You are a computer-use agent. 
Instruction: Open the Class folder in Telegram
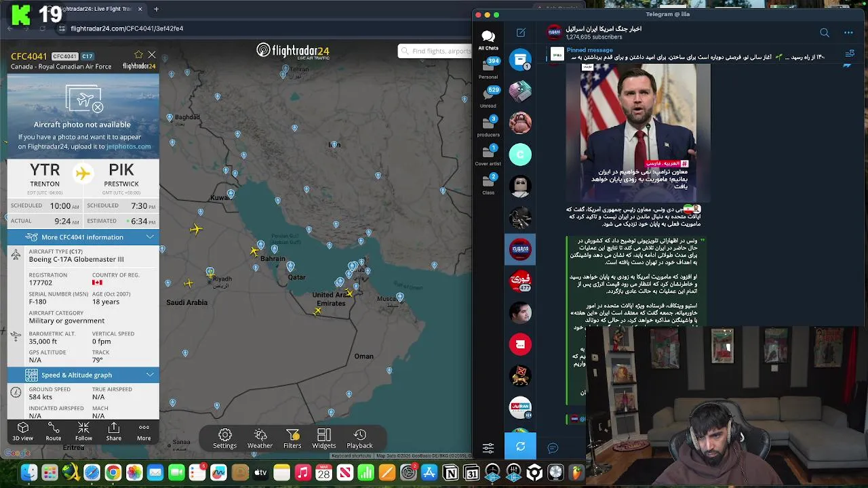tap(488, 184)
